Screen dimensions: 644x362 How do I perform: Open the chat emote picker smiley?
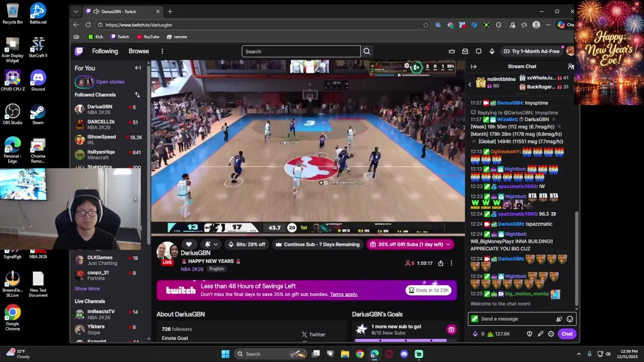coord(570,319)
